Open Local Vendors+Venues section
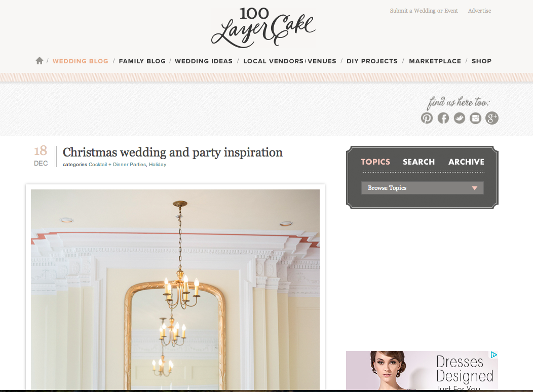 click(290, 61)
